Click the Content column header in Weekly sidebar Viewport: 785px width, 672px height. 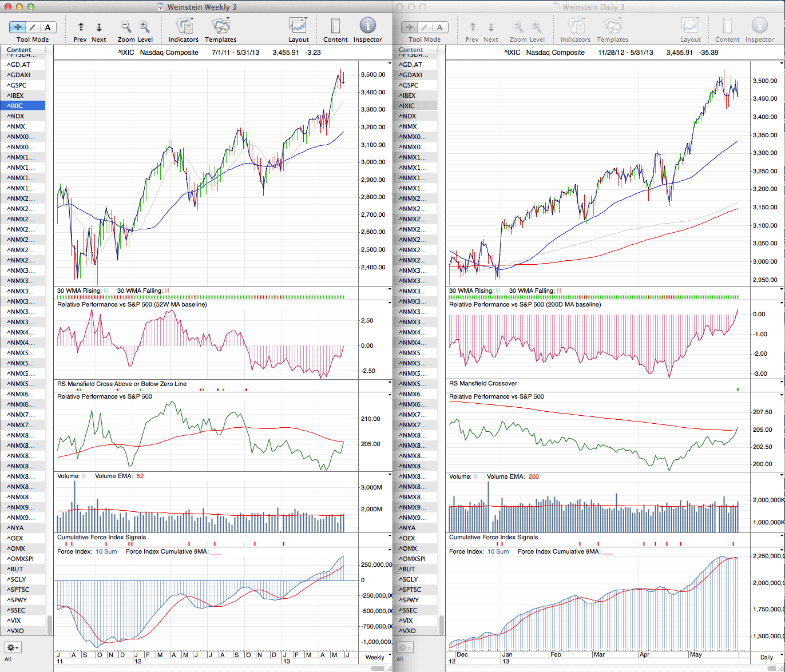click(23, 50)
